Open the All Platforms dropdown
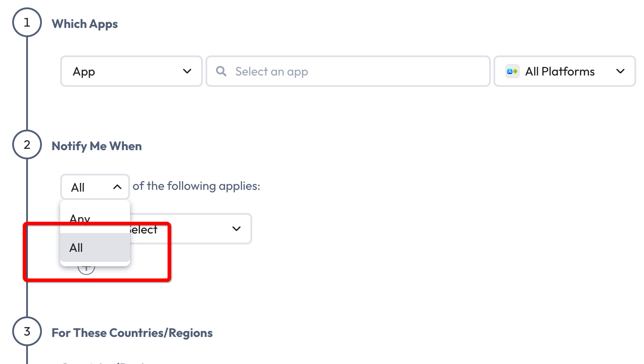 pos(565,71)
